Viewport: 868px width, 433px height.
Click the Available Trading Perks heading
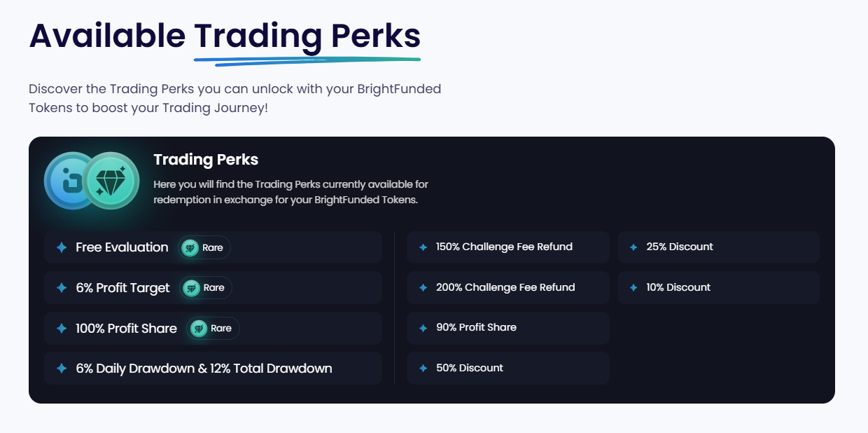(225, 36)
